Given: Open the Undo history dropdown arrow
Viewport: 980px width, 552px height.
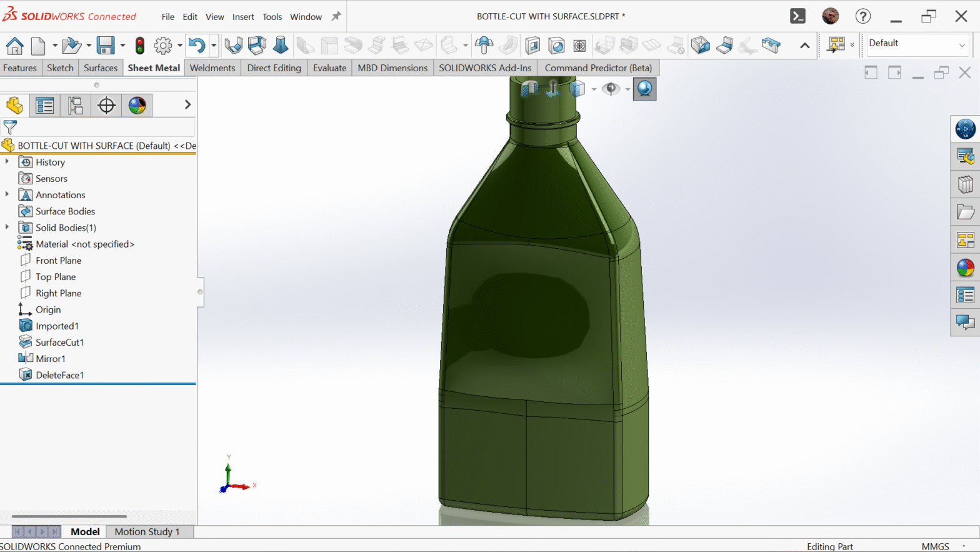Looking at the screenshot, I should tap(214, 46).
